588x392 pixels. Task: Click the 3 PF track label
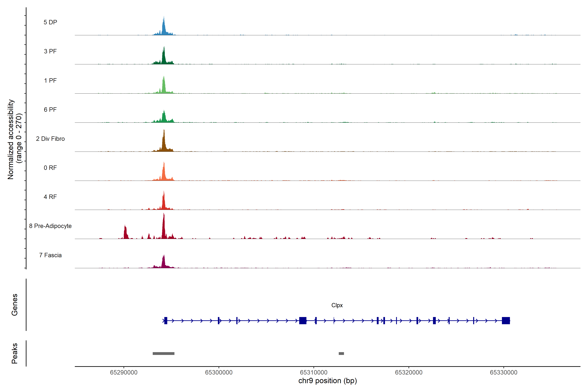pyautogui.click(x=50, y=51)
